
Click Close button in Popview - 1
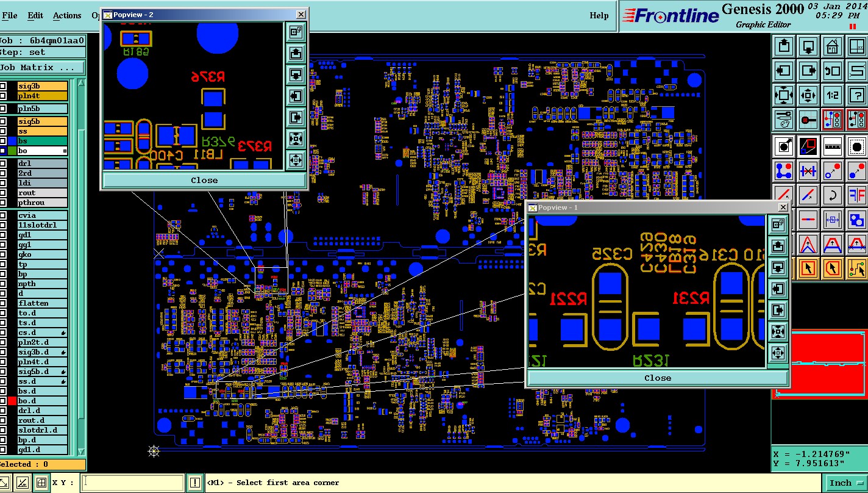[658, 378]
